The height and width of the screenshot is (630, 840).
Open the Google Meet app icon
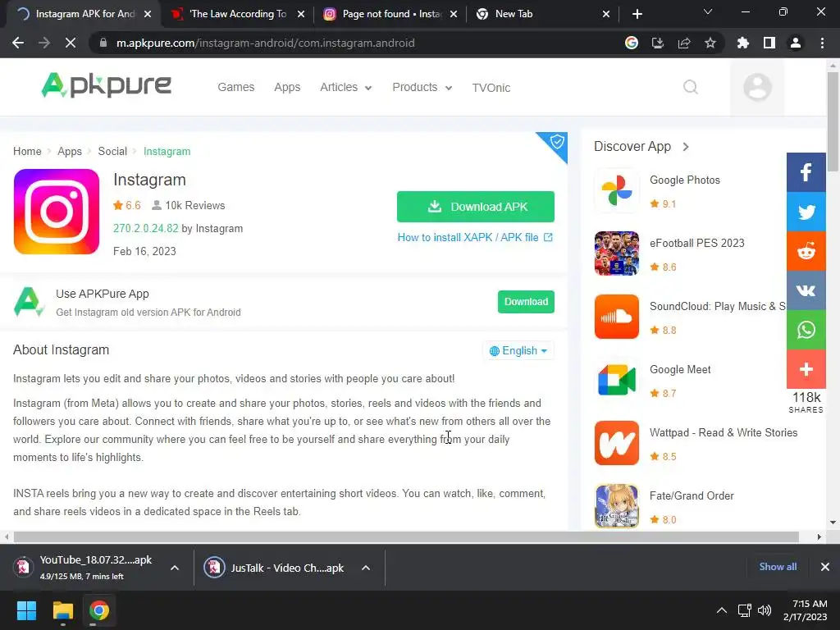(x=617, y=380)
